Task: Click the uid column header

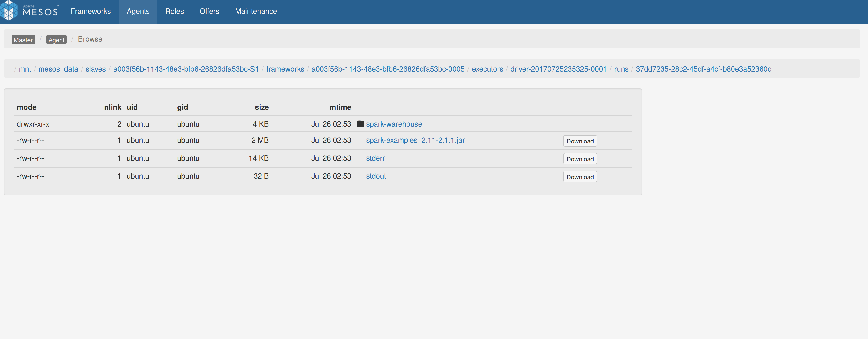Action: click(x=132, y=107)
